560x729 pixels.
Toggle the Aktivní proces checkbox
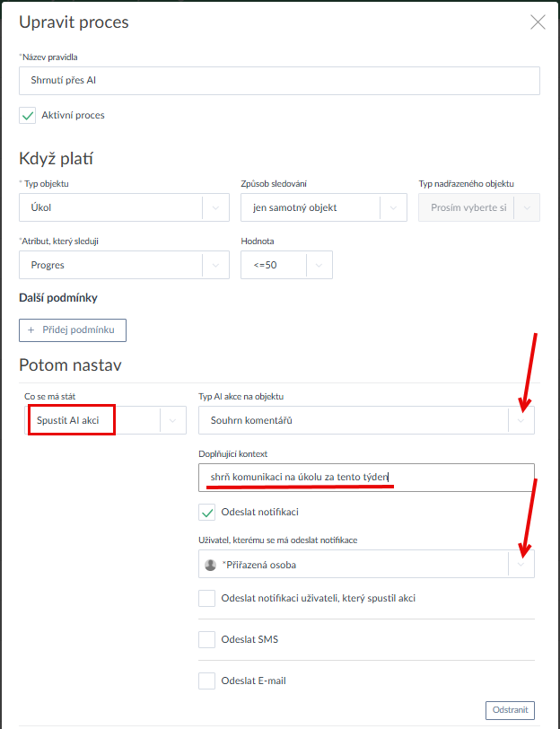(x=28, y=116)
